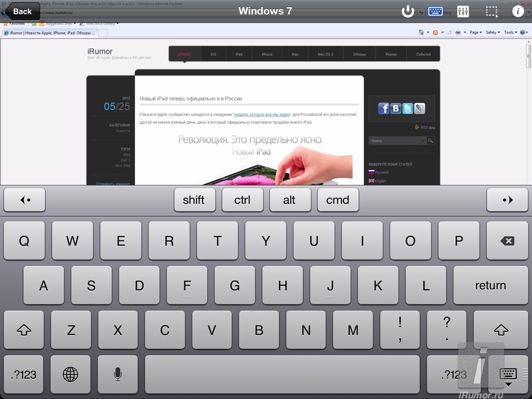Tap the left arrow key above Q

[x=24, y=200]
